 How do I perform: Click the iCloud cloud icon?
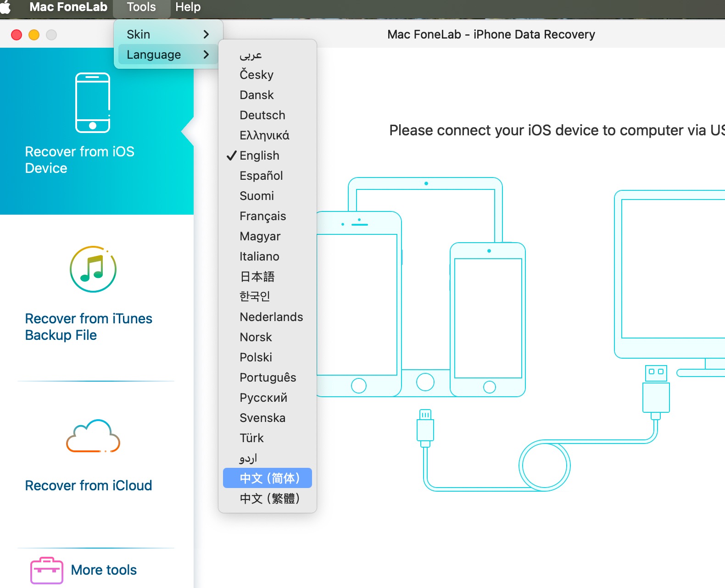point(93,436)
